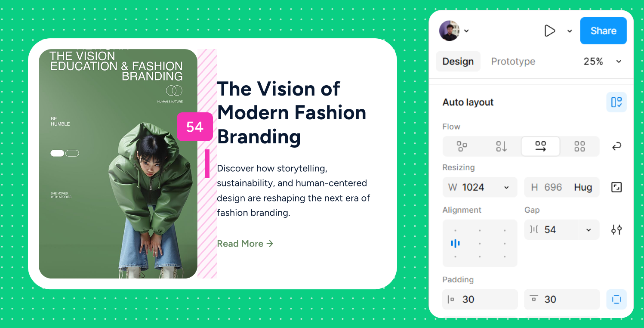The image size is (644, 328).
Task: Switch to the Design tab
Action: [x=458, y=62]
